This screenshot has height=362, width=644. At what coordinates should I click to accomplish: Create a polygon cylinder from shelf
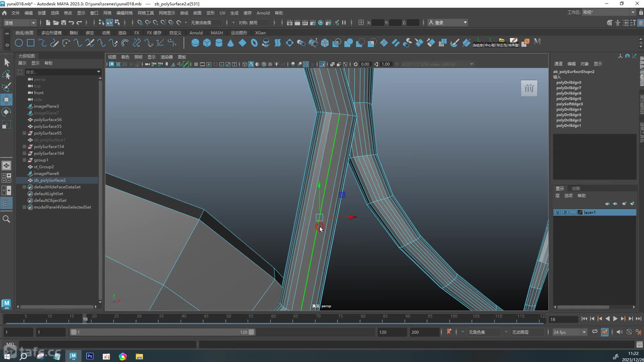click(219, 43)
